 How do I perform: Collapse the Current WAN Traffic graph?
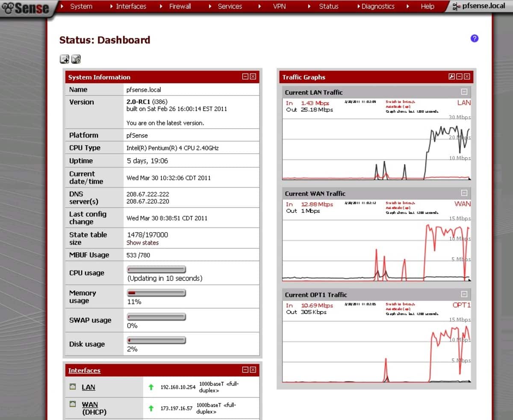(x=464, y=194)
